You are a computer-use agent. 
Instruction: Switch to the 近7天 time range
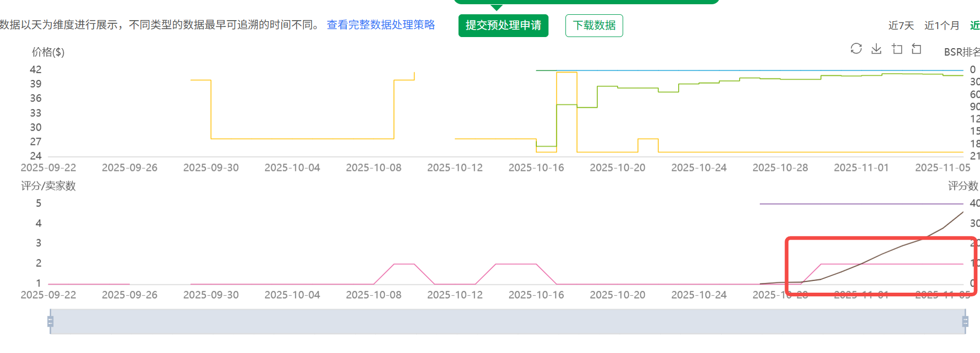(x=901, y=25)
